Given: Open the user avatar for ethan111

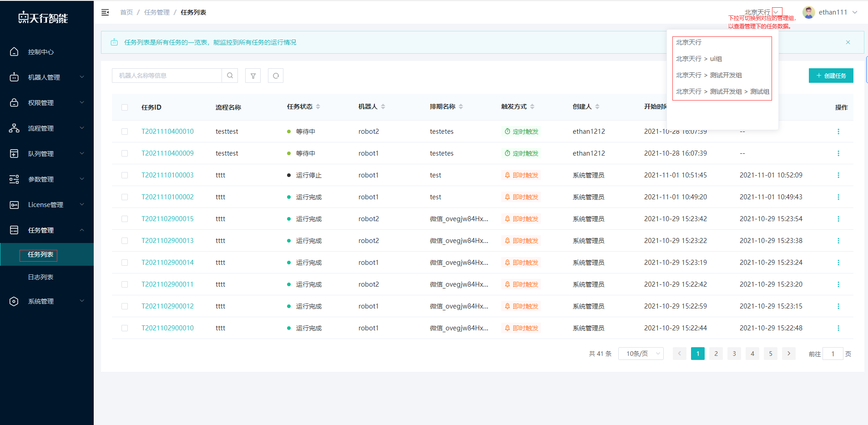Looking at the screenshot, I should 809,12.
